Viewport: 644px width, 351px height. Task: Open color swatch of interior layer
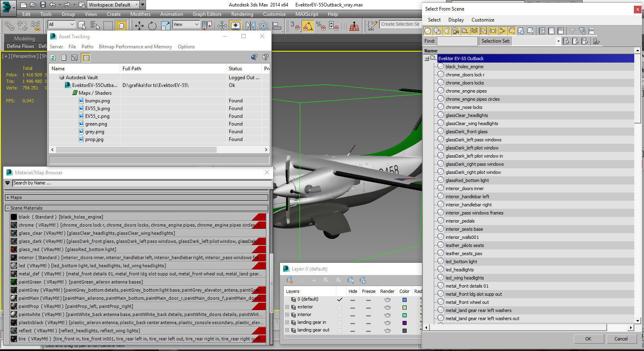(x=405, y=315)
